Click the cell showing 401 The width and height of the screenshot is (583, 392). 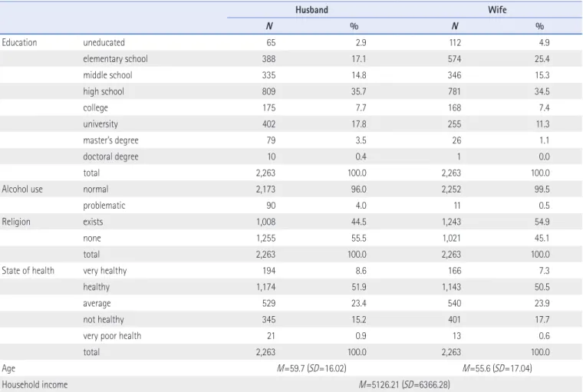tap(454, 320)
